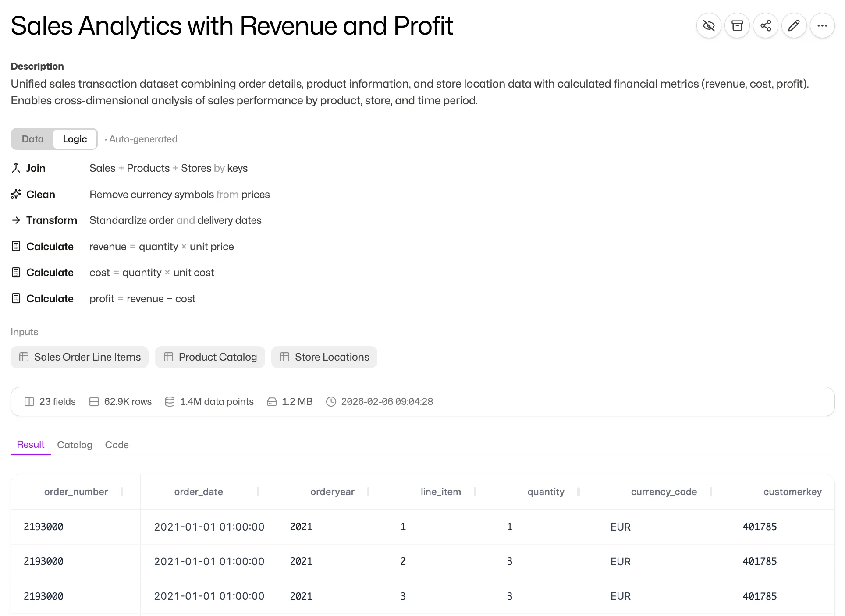Click the hide visibility eye-slash icon
The image size is (845, 616).
pyautogui.click(x=709, y=26)
